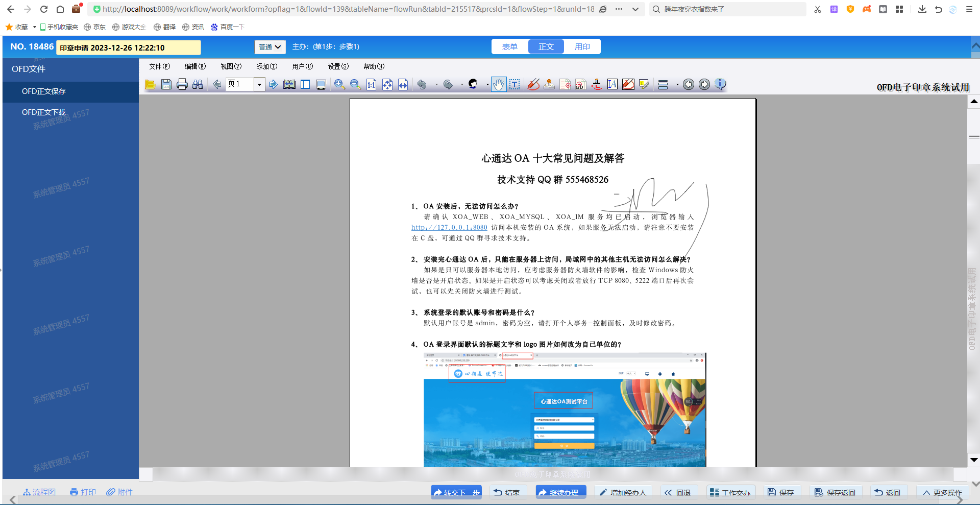Viewport: 980px width, 505px height.
Task: Expand 更多操作 more actions
Action: [x=942, y=492]
